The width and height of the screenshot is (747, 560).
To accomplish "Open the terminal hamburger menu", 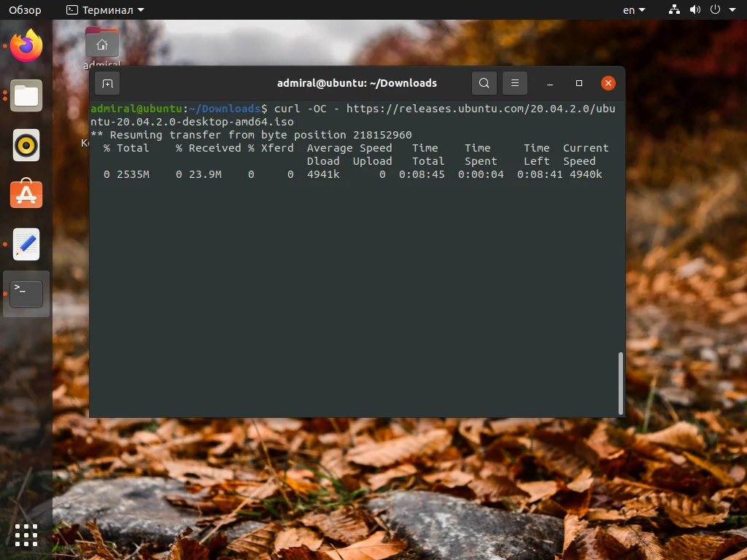I will (515, 83).
